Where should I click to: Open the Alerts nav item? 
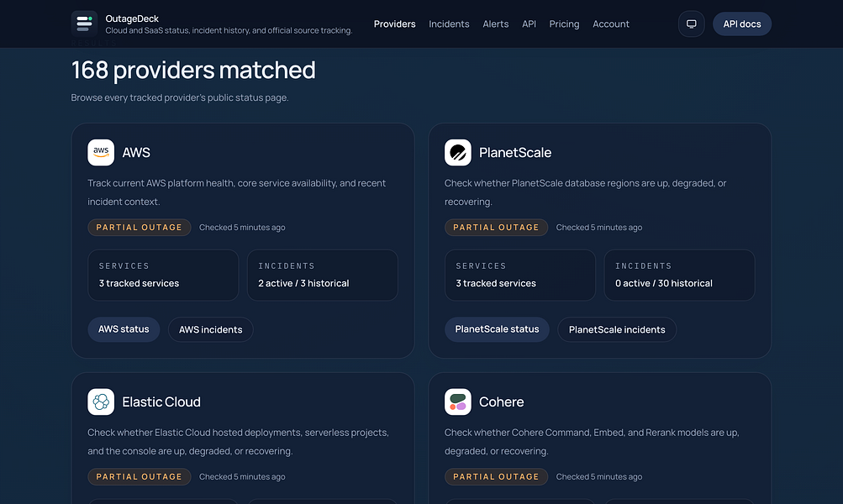click(496, 24)
